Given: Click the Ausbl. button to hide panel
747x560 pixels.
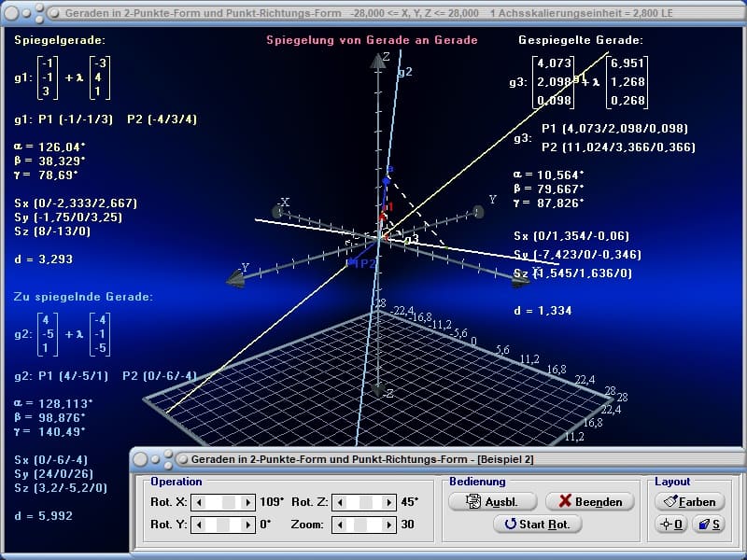Looking at the screenshot, I should click(x=493, y=501).
